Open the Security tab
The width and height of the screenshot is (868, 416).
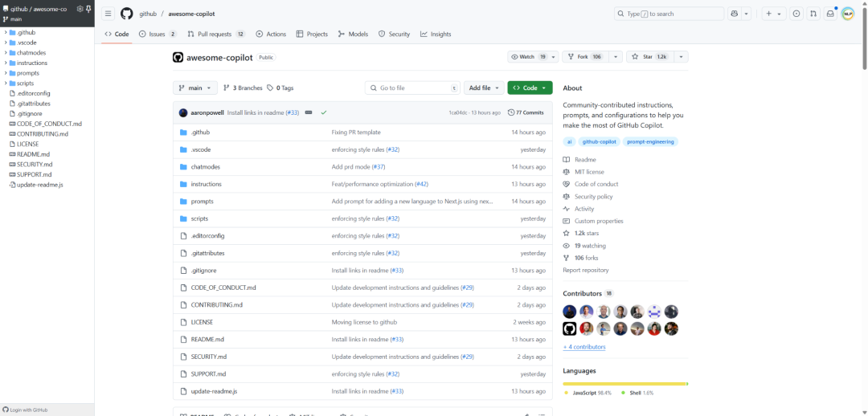(x=394, y=35)
